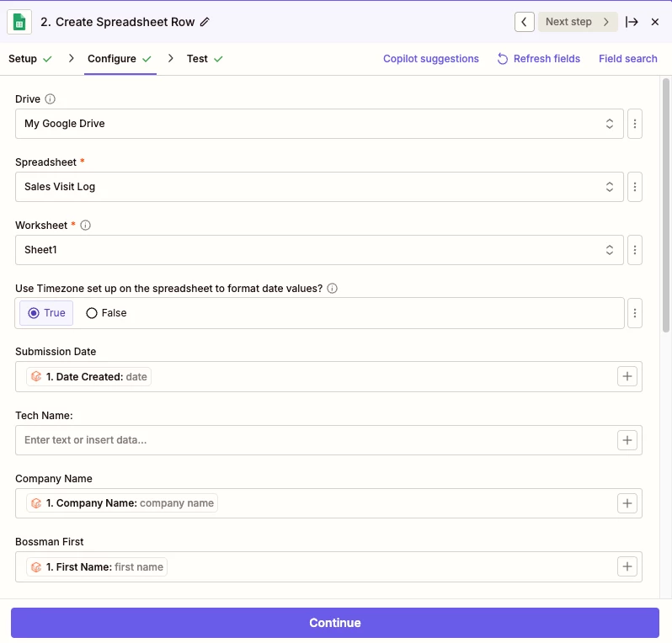Insert data into Submission Date with plus
Screen dimensions: 672x643
point(627,376)
